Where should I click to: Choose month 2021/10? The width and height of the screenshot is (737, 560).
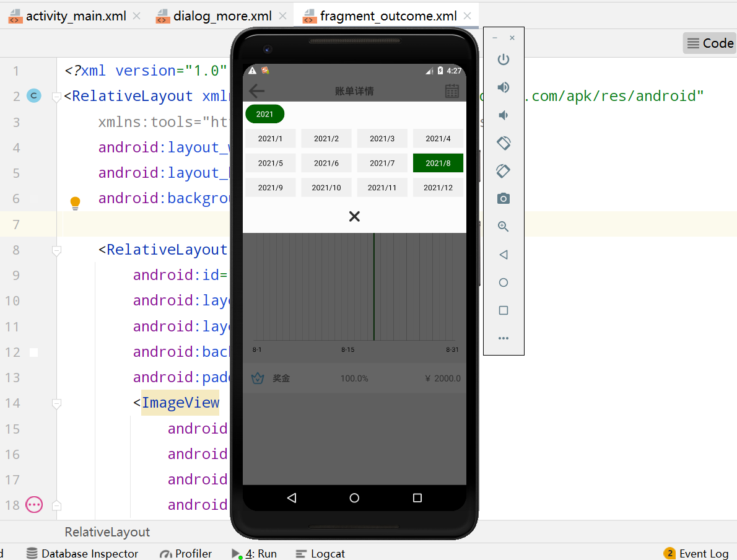pyautogui.click(x=326, y=187)
